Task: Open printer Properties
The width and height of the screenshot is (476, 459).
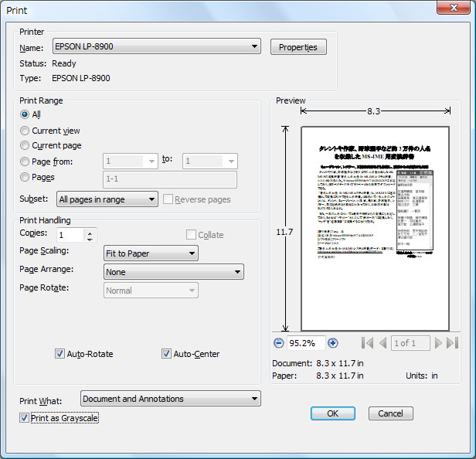Action: tap(298, 47)
